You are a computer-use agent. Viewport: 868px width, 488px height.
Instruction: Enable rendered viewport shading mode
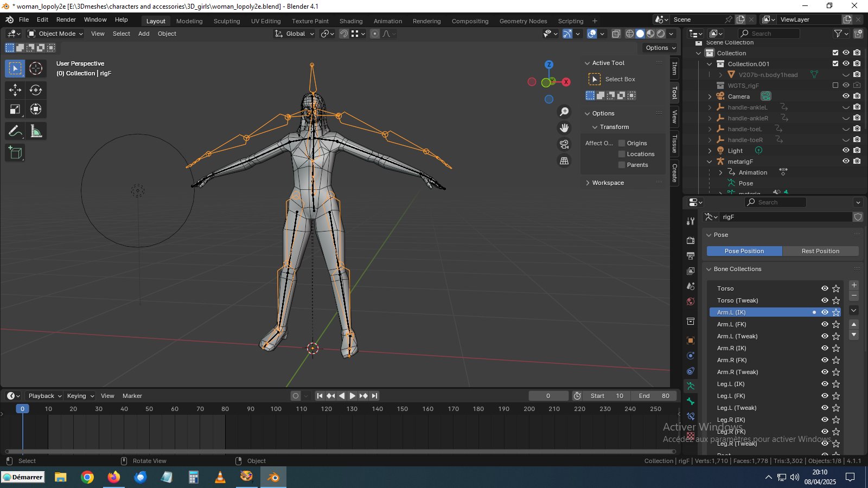click(661, 34)
